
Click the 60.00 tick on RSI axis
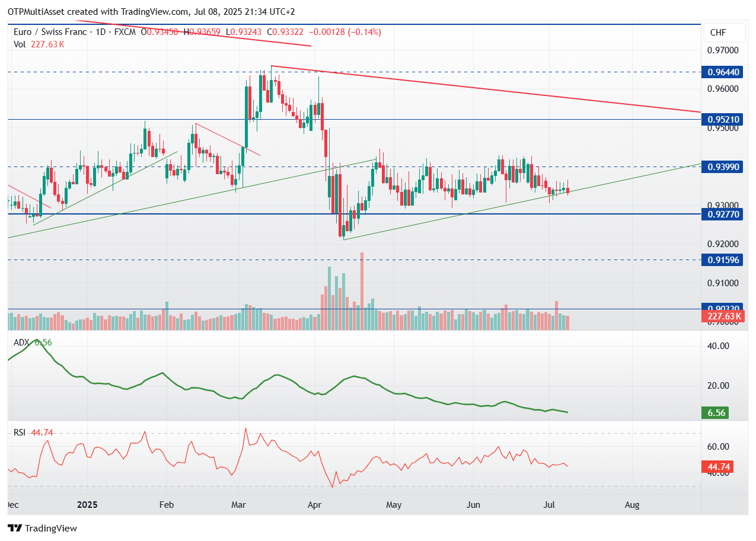point(719,446)
